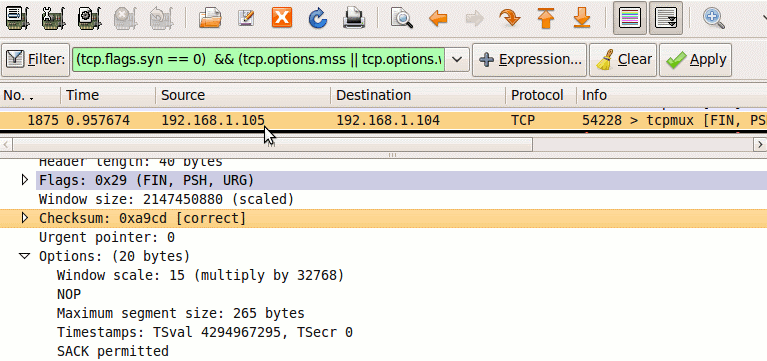Image resolution: width=767 pixels, height=361 pixels.
Task: Sort by Source column header
Action: [x=243, y=95]
